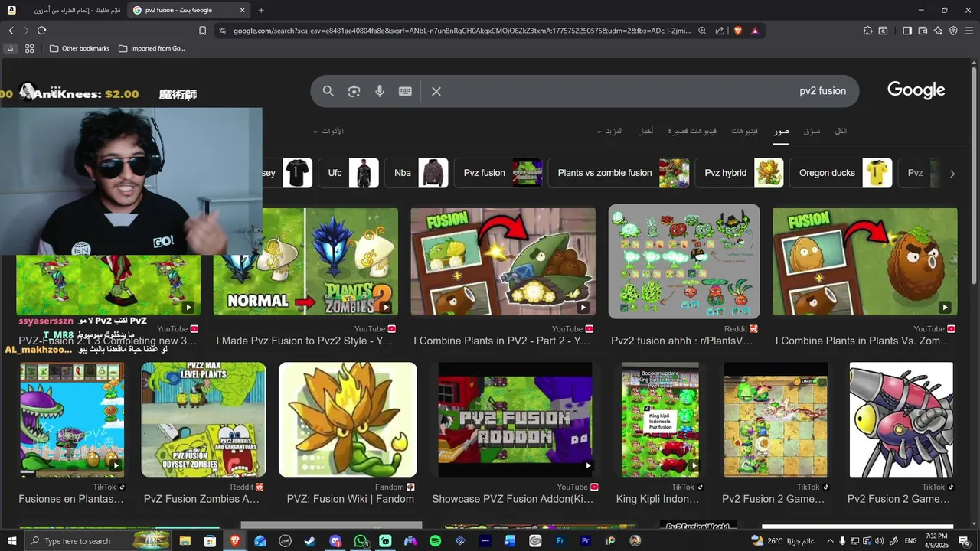The image size is (980, 551).
Task: Select the صور (Images) search tab
Action: click(x=781, y=131)
